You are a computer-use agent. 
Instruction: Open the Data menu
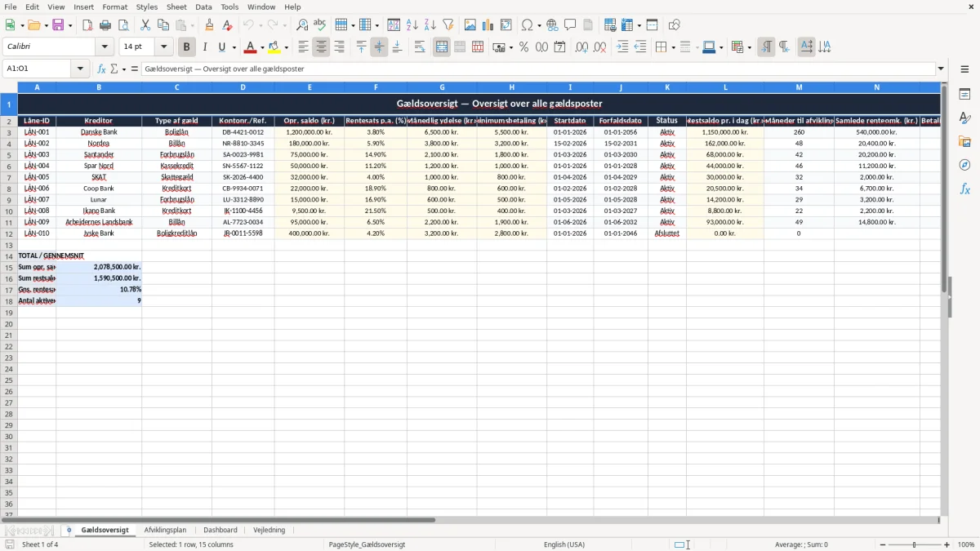pyautogui.click(x=203, y=7)
